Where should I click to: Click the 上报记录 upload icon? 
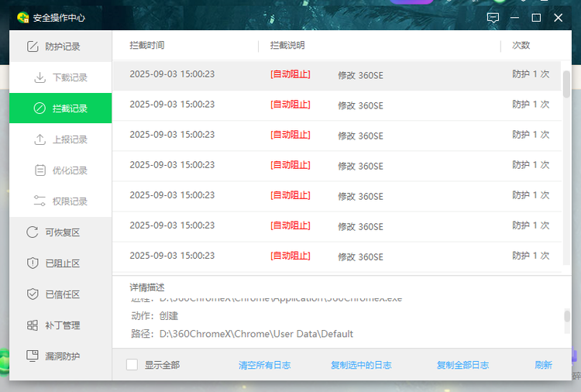pyautogui.click(x=40, y=139)
